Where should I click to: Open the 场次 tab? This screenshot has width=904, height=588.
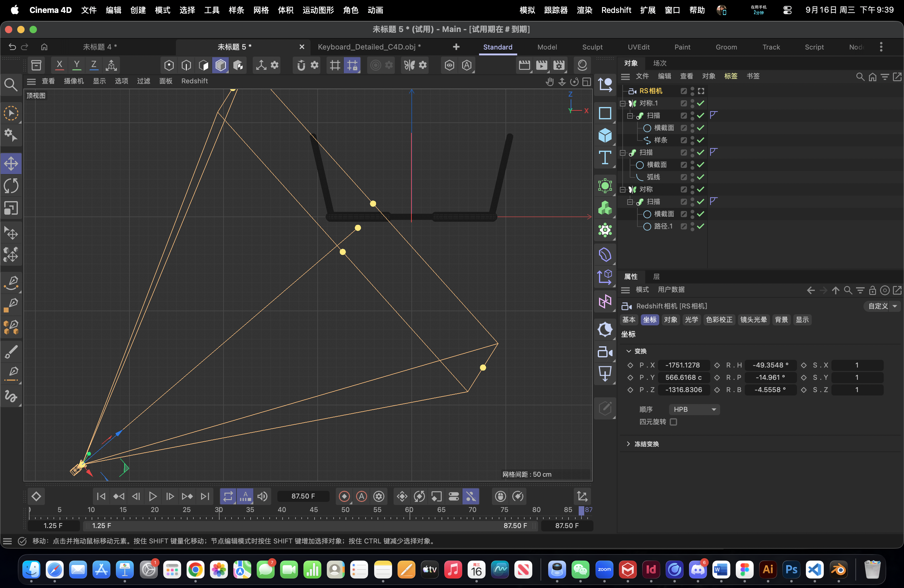pos(659,63)
